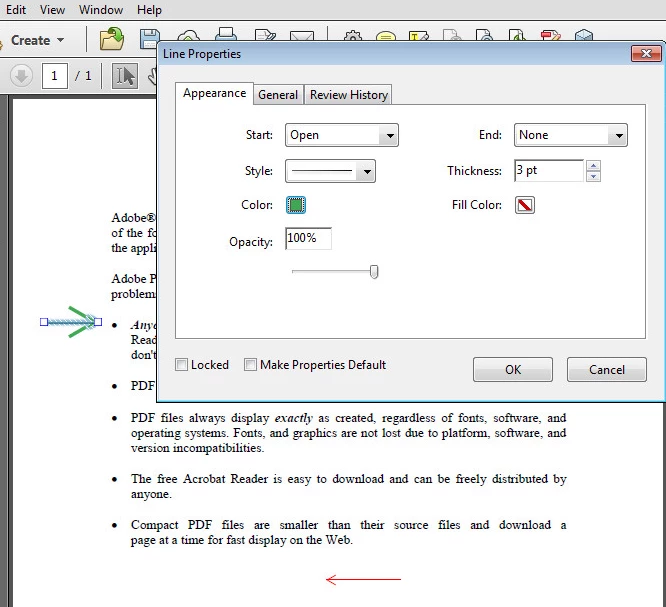Viewport: 666px width, 607px height.
Task: Open a file with the folder icon
Action: coord(112,39)
